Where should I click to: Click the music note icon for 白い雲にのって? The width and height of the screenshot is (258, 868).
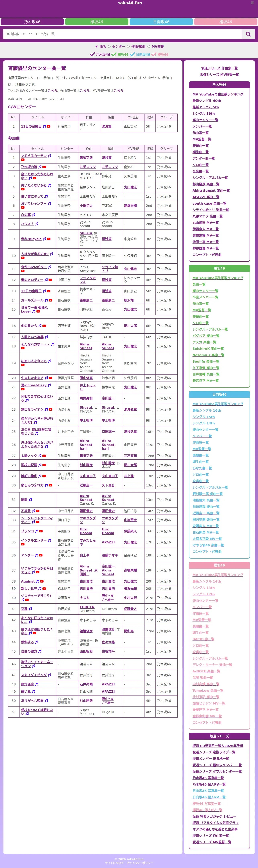point(46,196)
